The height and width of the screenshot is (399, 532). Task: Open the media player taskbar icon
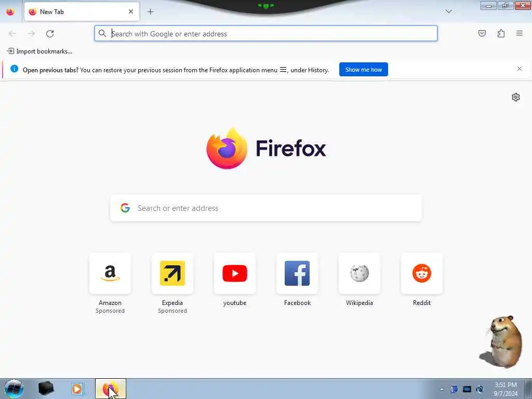[77, 389]
